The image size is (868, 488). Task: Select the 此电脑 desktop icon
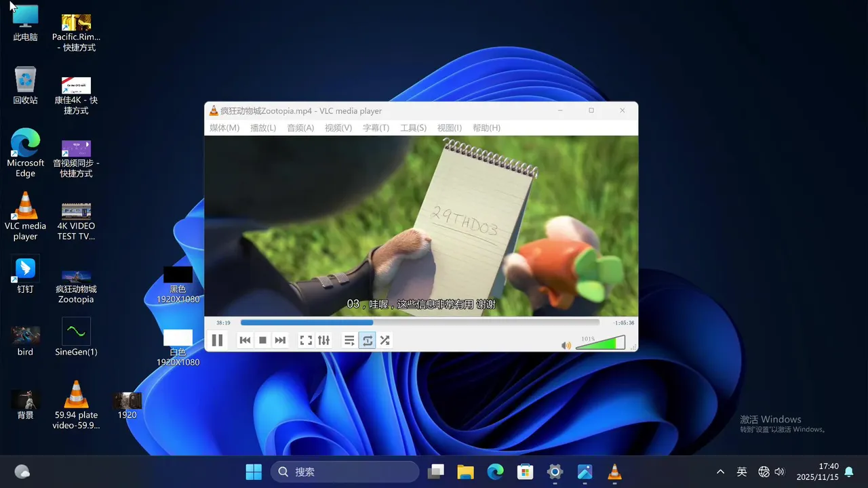(25, 23)
